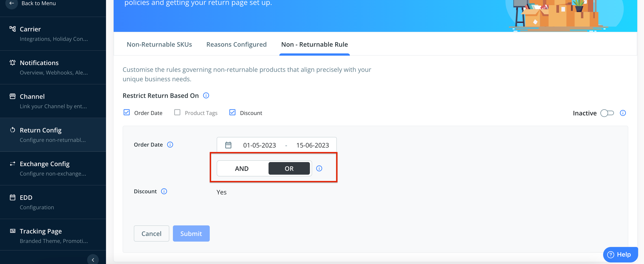This screenshot has width=644, height=264.
Task: Switch to Non-Returnable SKUs tab
Action: [159, 45]
